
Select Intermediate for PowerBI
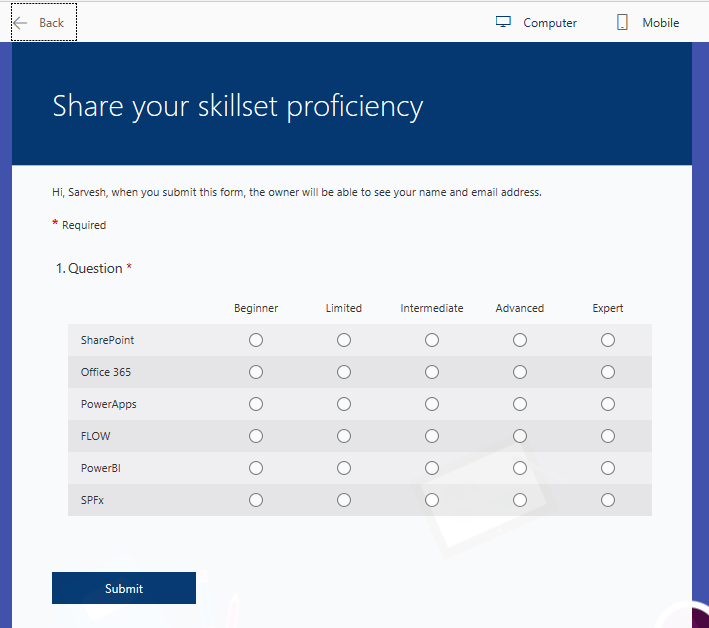[x=432, y=468]
